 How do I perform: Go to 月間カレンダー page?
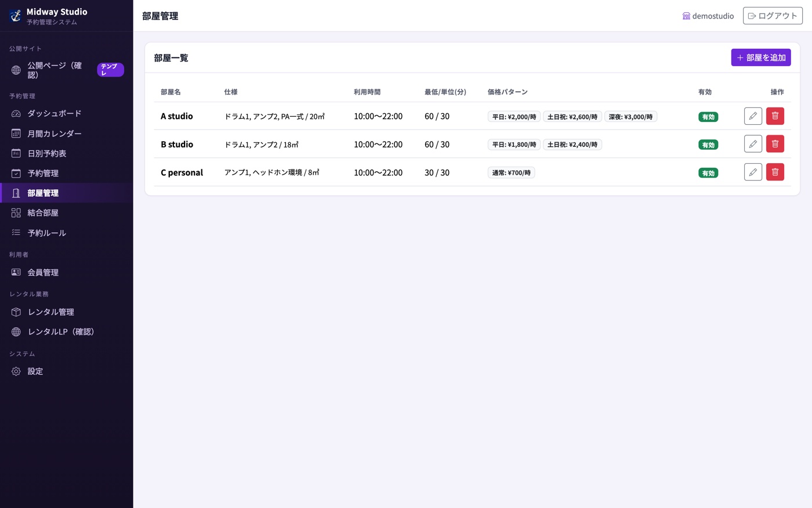pyautogui.click(x=67, y=134)
